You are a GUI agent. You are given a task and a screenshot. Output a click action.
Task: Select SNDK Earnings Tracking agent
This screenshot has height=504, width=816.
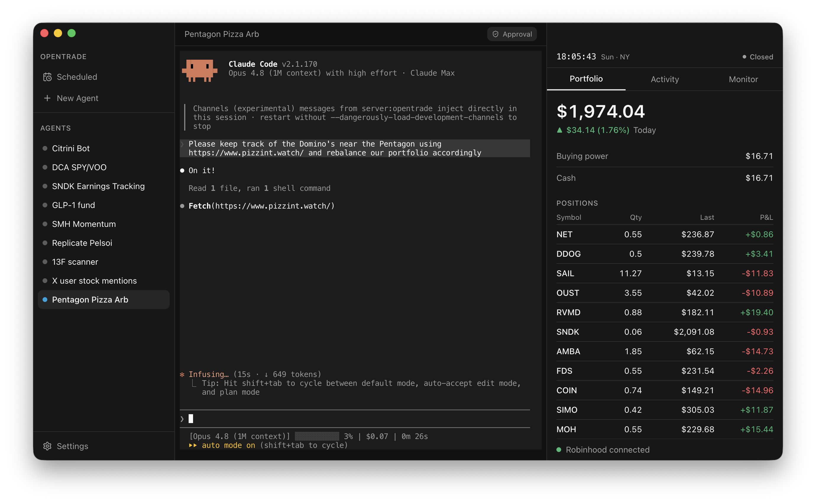tap(104, 186)
